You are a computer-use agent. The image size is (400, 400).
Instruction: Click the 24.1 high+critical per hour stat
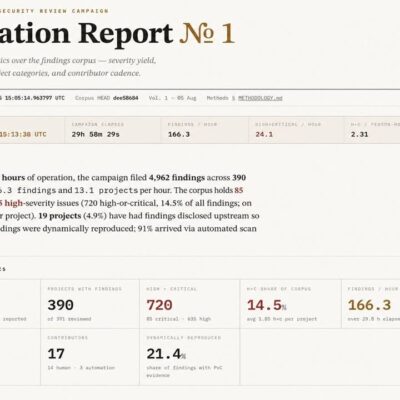pos(296,130)
